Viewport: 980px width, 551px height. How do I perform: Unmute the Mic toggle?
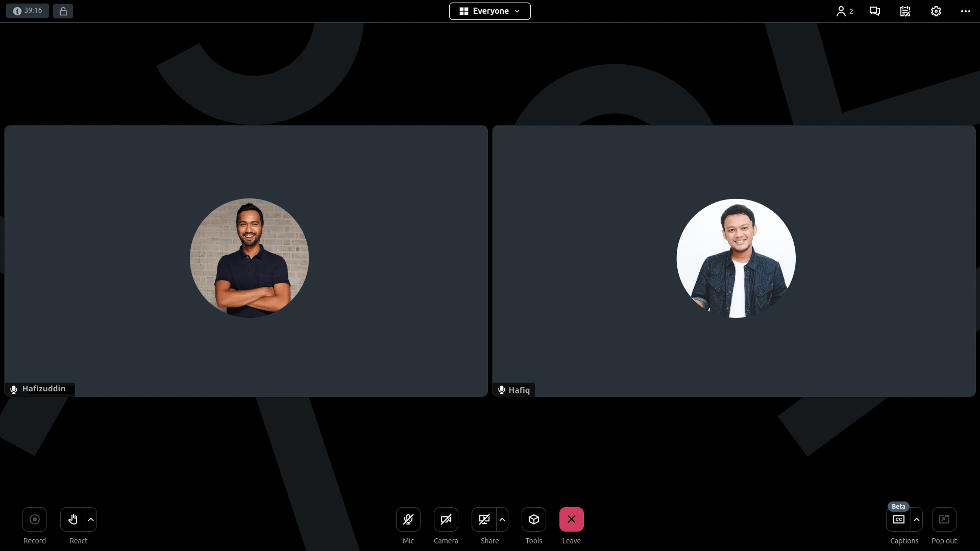pos(408,519)
